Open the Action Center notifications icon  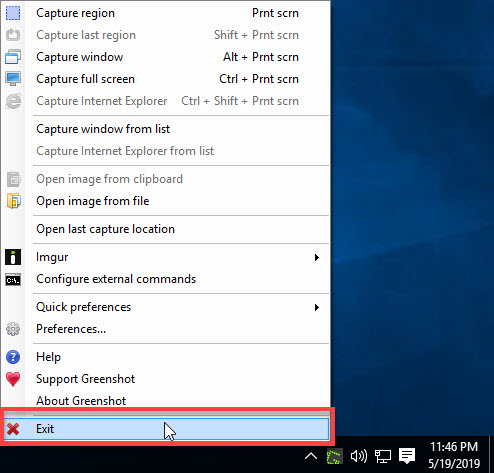point(407,456)
